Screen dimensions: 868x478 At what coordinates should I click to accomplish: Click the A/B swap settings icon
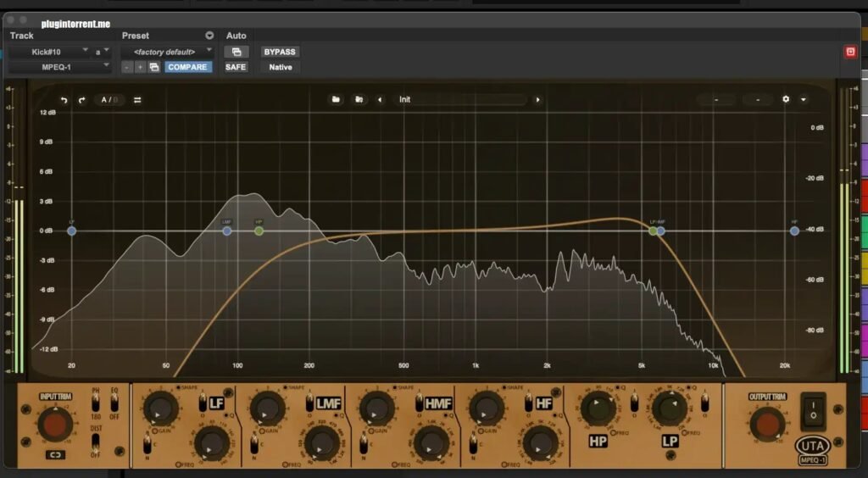click(x=137, y=100)
